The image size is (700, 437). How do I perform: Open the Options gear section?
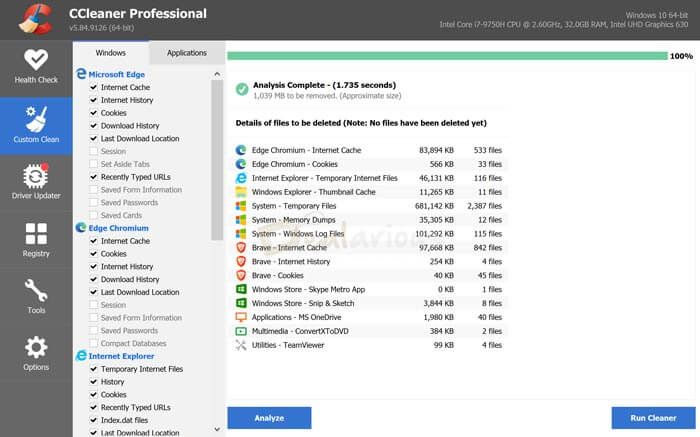click(x=36, y=354)
